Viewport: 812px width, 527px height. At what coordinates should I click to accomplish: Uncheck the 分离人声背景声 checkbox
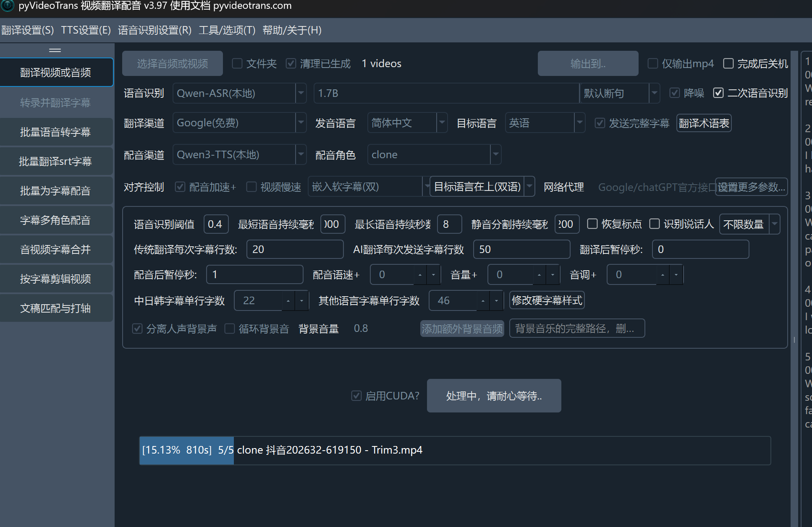[137, 329]
